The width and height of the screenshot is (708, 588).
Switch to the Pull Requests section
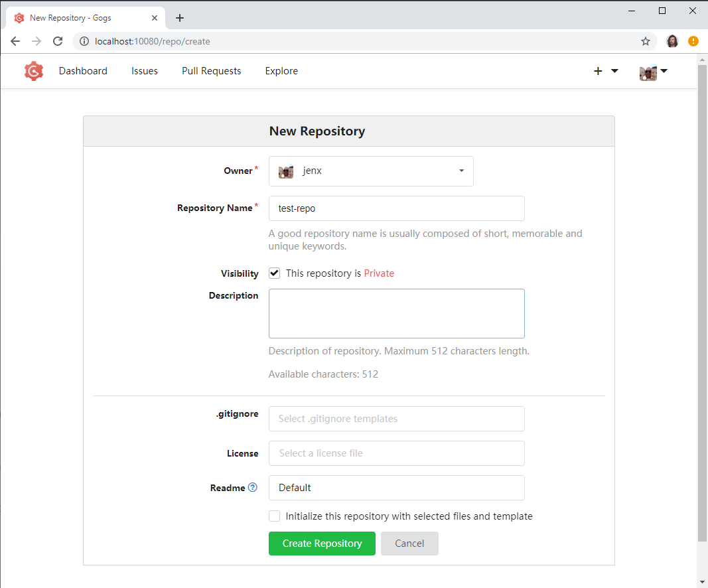[211, 70]
